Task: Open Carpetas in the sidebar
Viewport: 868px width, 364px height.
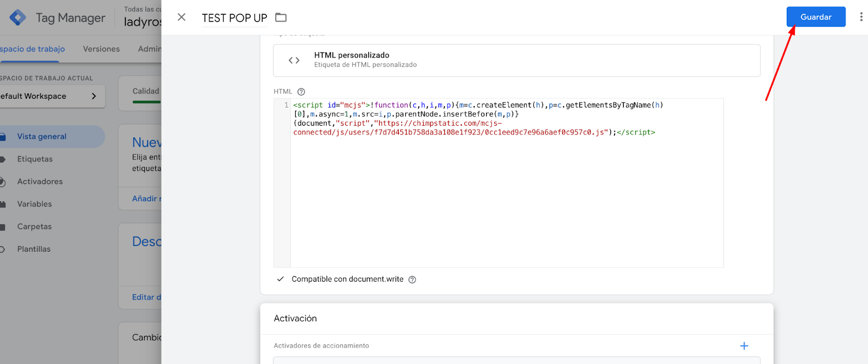Action: pos(35,226)
